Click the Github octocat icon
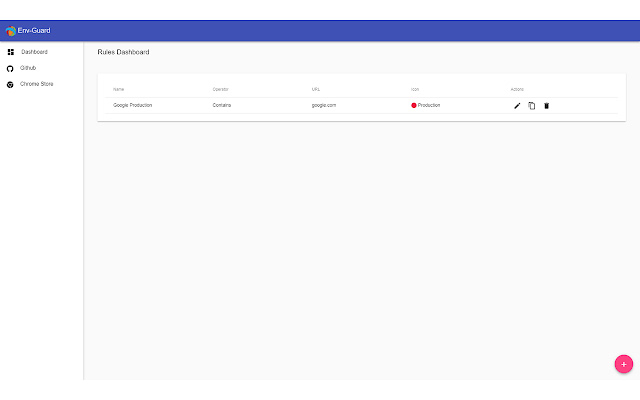The image size is (640, 400). [x=10, y=69]
